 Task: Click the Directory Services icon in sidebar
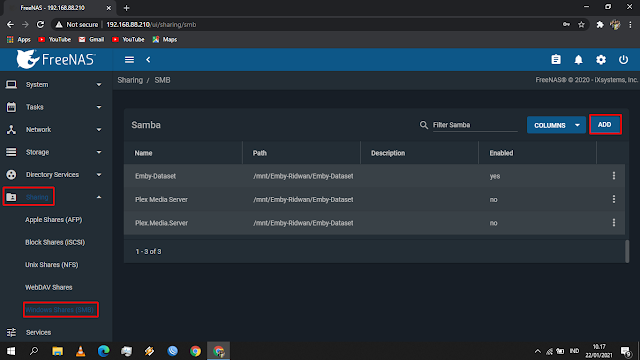pos(11,174)
